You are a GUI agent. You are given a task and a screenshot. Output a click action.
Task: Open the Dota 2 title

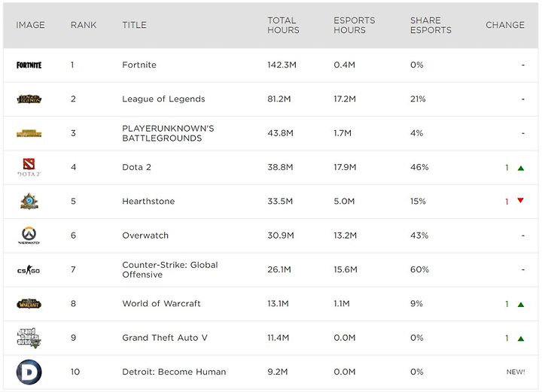click(136, 167)
